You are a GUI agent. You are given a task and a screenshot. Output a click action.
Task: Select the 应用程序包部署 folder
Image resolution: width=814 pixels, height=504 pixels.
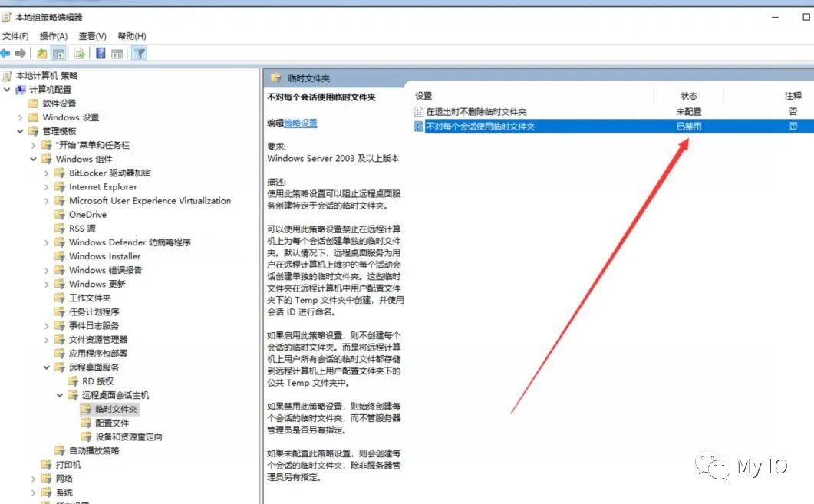(98, 354)
